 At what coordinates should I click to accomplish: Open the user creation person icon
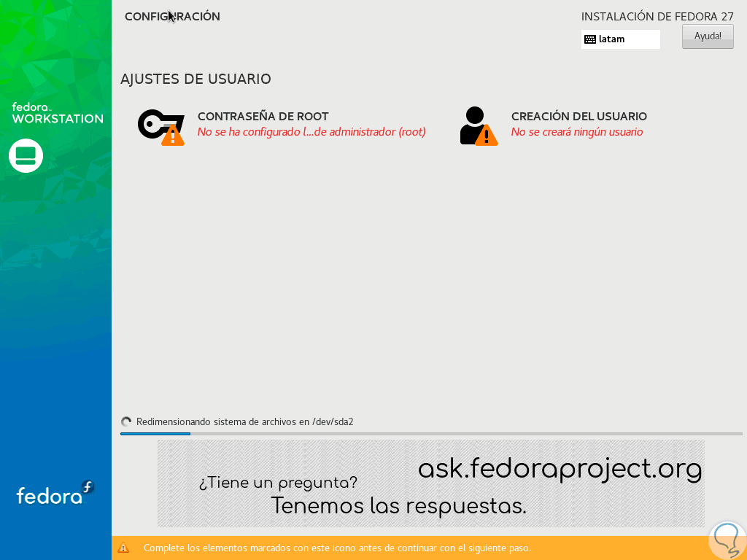(x=479, y=126)
